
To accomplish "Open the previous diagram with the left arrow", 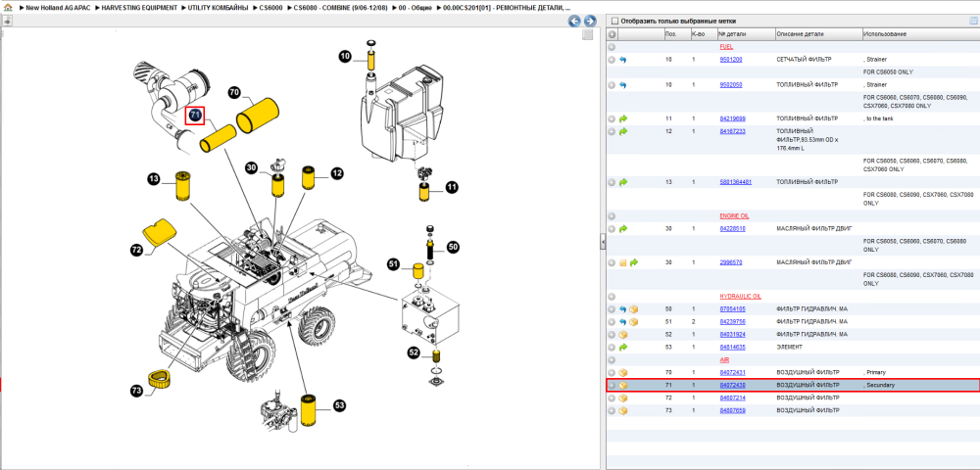I will [x=574, y=22].
